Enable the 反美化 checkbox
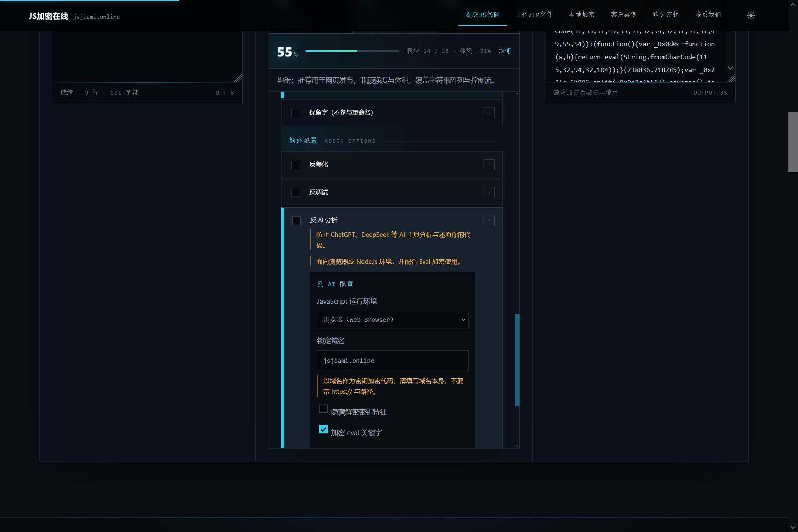Screen dimensions: 798x532 [x=296, y=165]
